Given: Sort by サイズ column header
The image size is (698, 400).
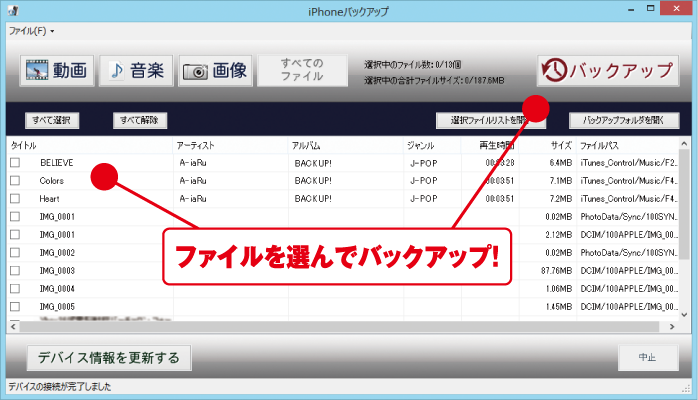Looking at the screenshot, I should pos(560,145).
